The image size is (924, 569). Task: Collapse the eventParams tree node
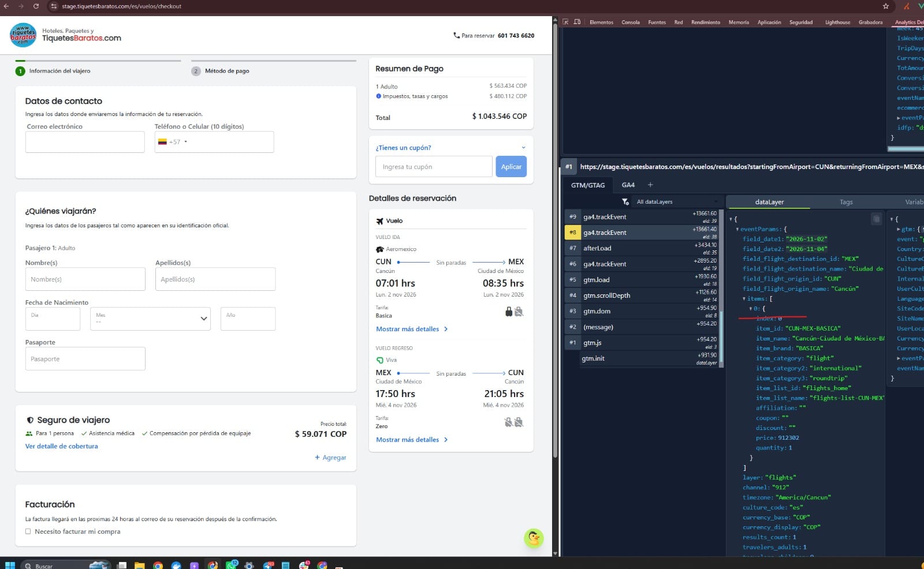coord(737,229)
